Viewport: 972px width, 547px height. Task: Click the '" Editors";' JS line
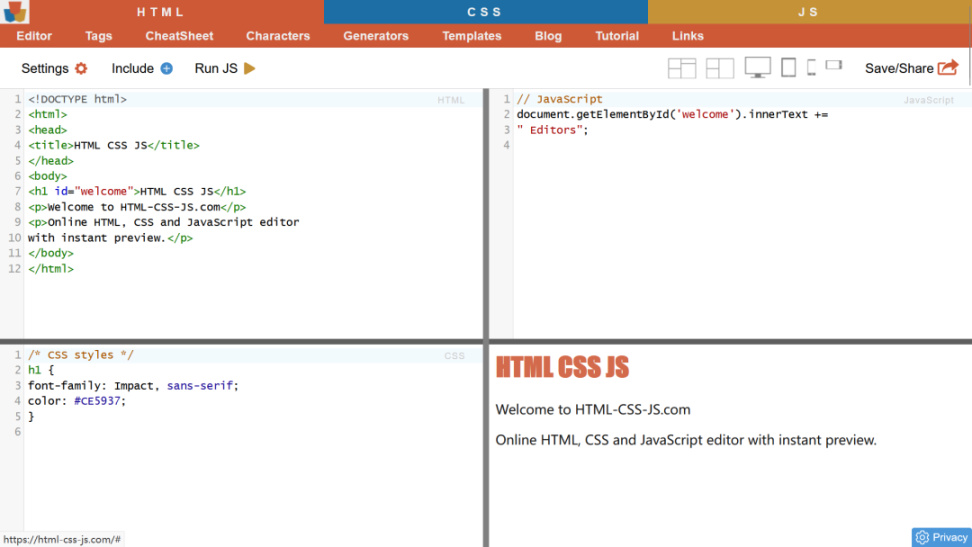pyautogui.click(x=552, y=130)
